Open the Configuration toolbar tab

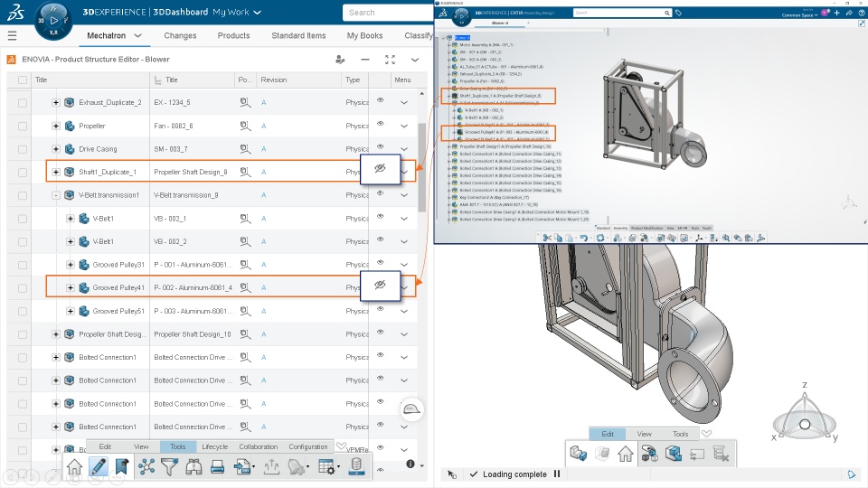click(307, 446)
